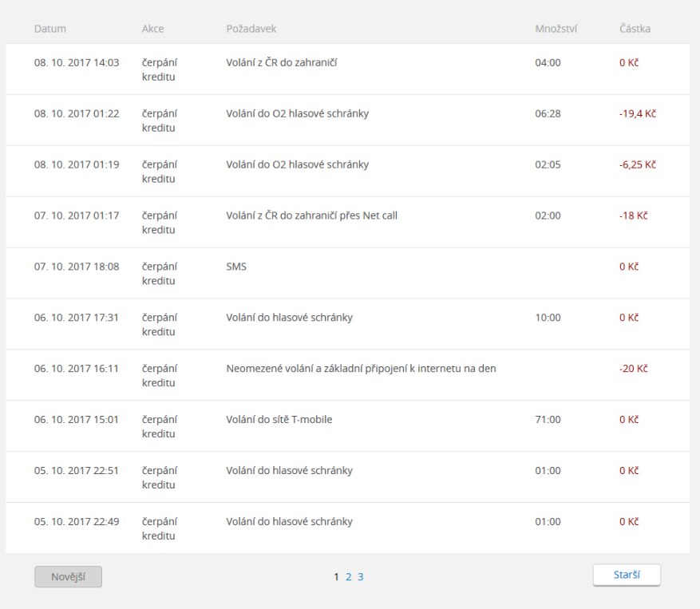
Task: Click the 08. 10. 2017 01:19 date
Action: coord(77,164)
